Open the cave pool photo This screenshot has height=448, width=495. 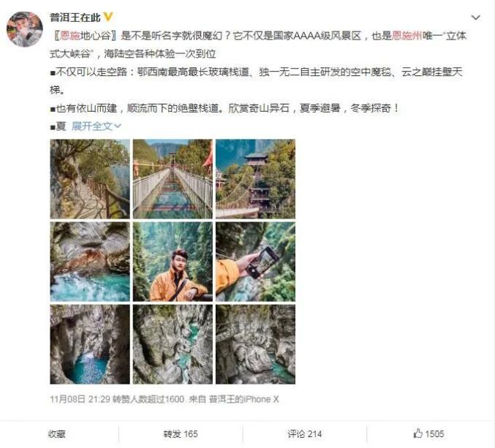[90, 344]
